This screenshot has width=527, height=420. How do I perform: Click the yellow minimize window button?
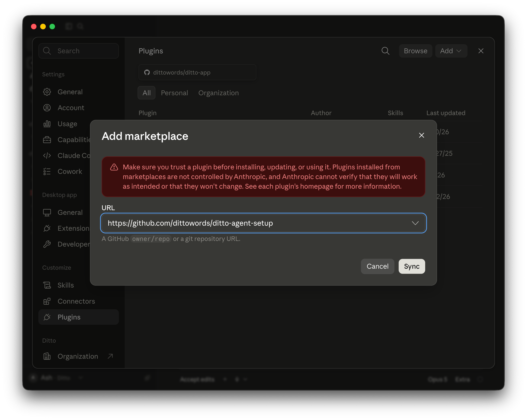coord(43,26)
